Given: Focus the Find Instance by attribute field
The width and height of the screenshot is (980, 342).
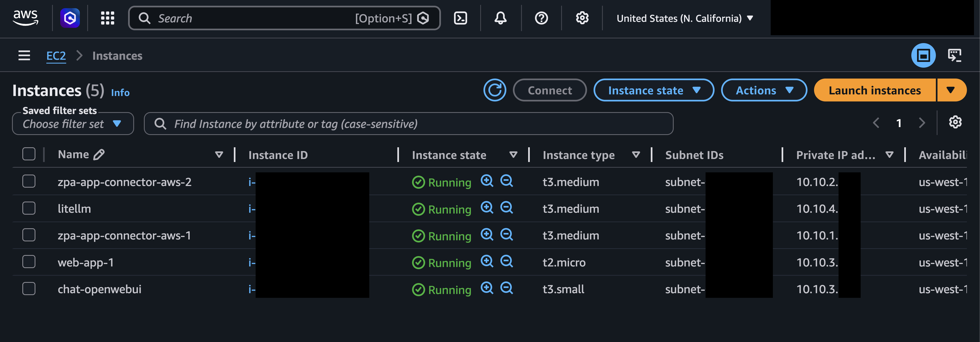Looking at the screenshot, I should coord(409,124).
